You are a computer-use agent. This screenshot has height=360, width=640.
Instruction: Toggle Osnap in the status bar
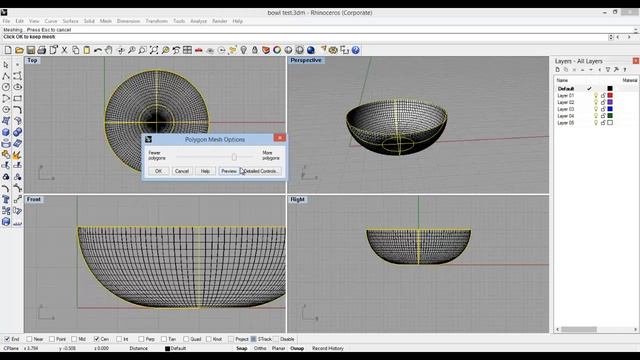pyautogui.click(x=297, y=349)
